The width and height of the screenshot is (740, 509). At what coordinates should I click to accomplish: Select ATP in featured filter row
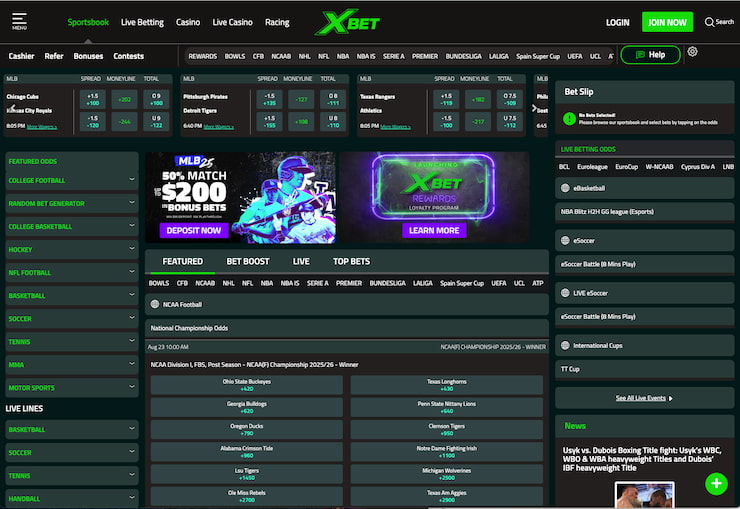click(x=538, y=283)
